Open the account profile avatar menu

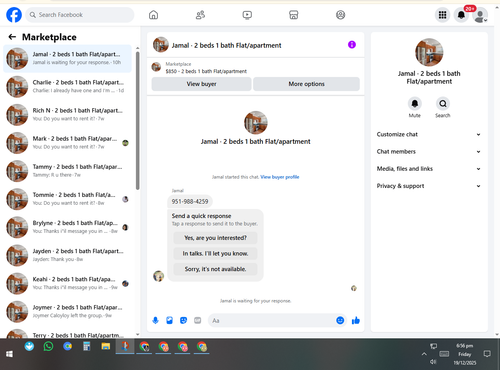point(480,15)
